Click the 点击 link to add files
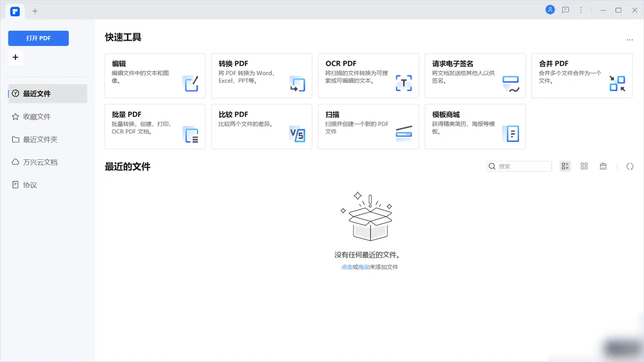The width and height of the screenshot is (644, 362). [347, 267]
